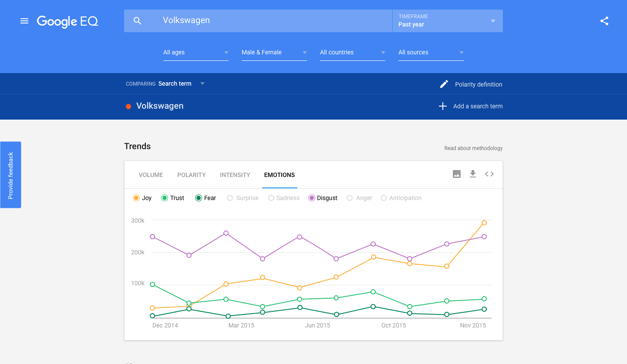Enable Anger emotion series
The height and width of the screenshot is (364, 627).
[x=359, y=198]
